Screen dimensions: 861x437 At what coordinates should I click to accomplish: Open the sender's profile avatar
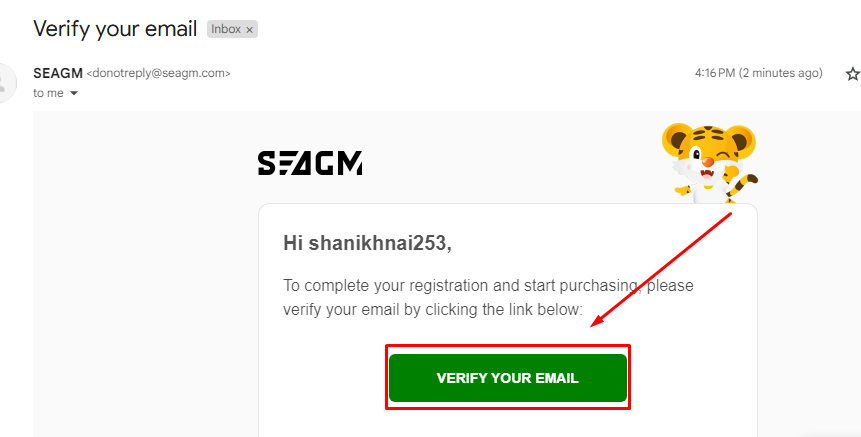[x=8, y=82]
